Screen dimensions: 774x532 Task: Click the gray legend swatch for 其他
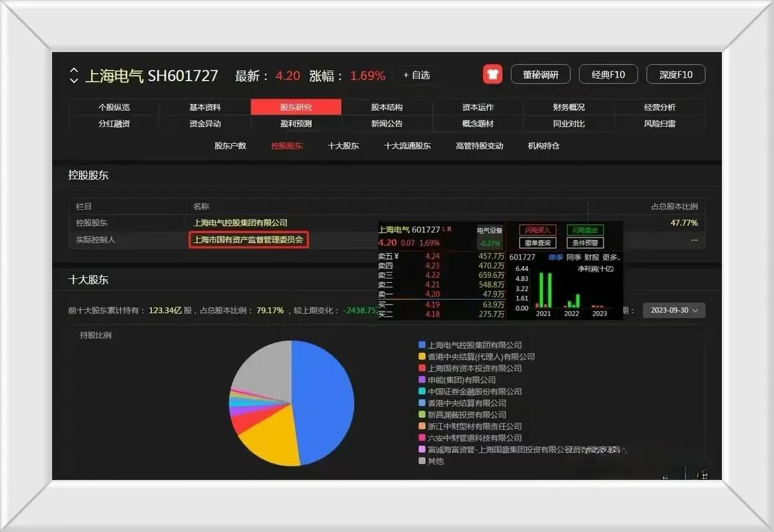[x=422, y=461]
